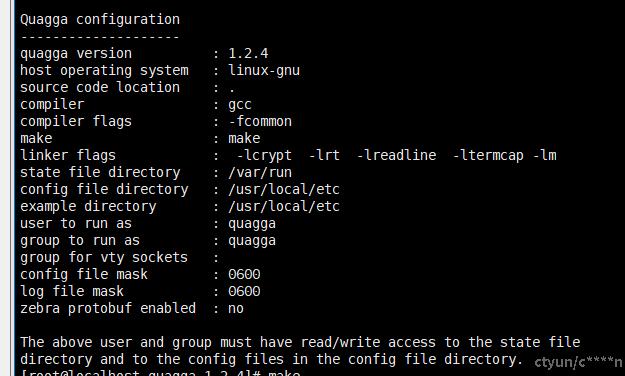Click the 'config file directory' label

click(x=104, y=189)
